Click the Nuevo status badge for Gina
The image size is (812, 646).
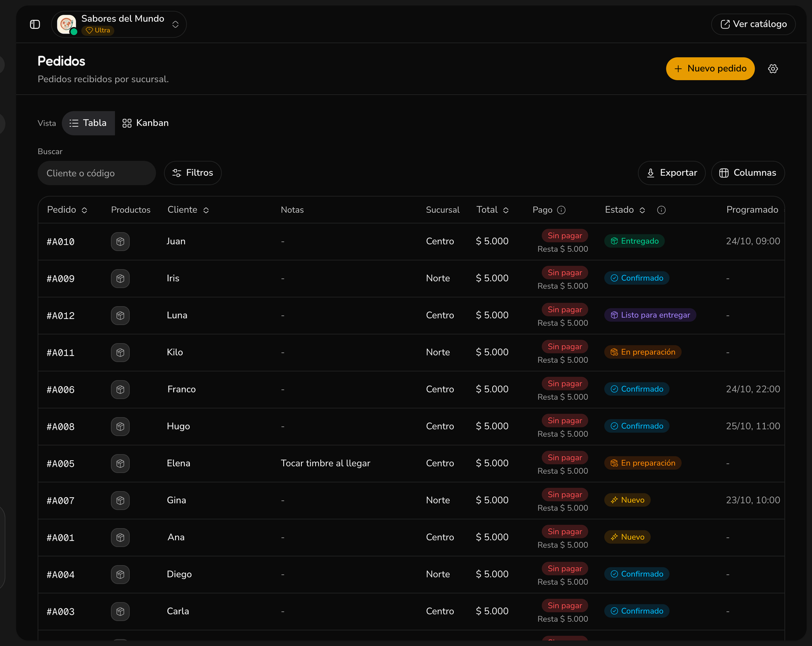click(627, 500)
